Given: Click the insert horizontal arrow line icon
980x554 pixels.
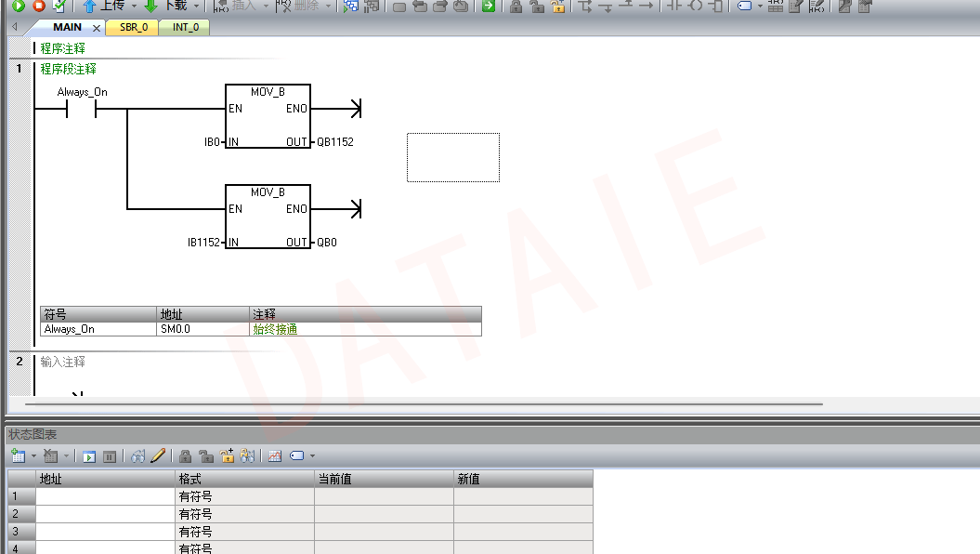Looking at the screenshot, I should [647, 6].
